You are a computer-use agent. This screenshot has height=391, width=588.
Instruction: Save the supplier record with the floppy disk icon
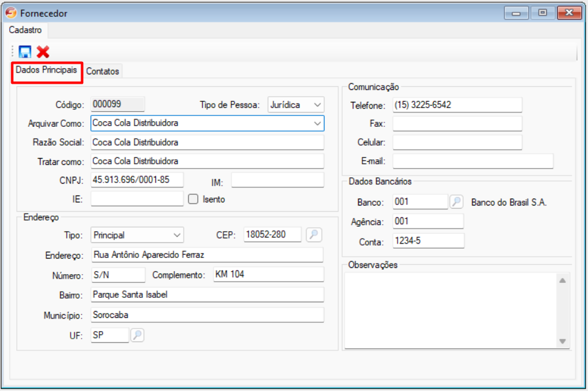(x=25, y=52)
